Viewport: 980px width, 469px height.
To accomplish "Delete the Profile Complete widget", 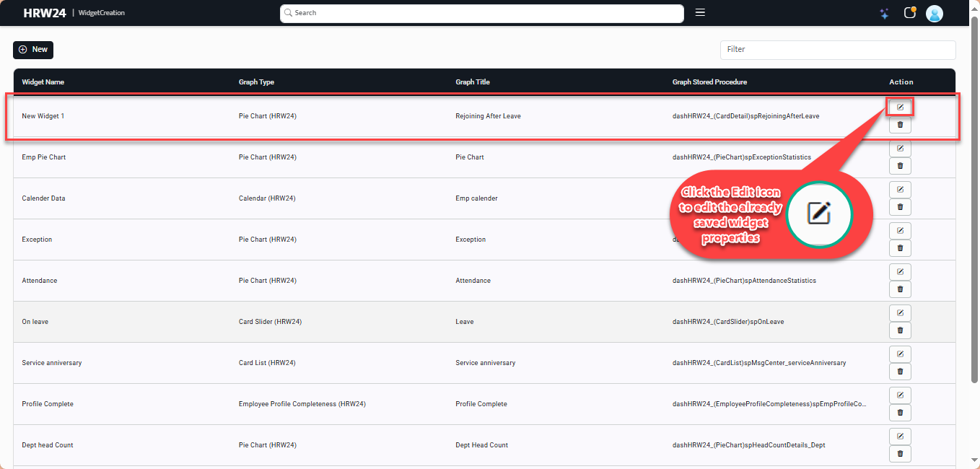I will (900, 413).
